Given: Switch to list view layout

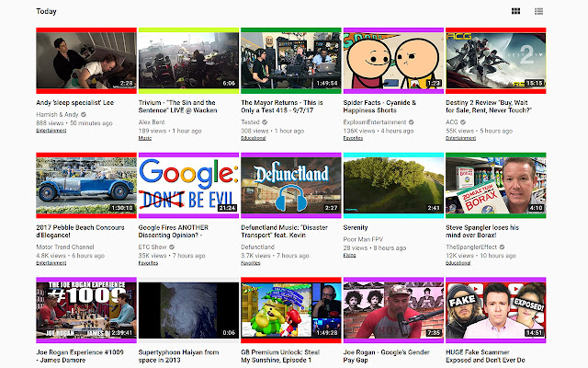Looking at the screenshot, I should [538, 11].
